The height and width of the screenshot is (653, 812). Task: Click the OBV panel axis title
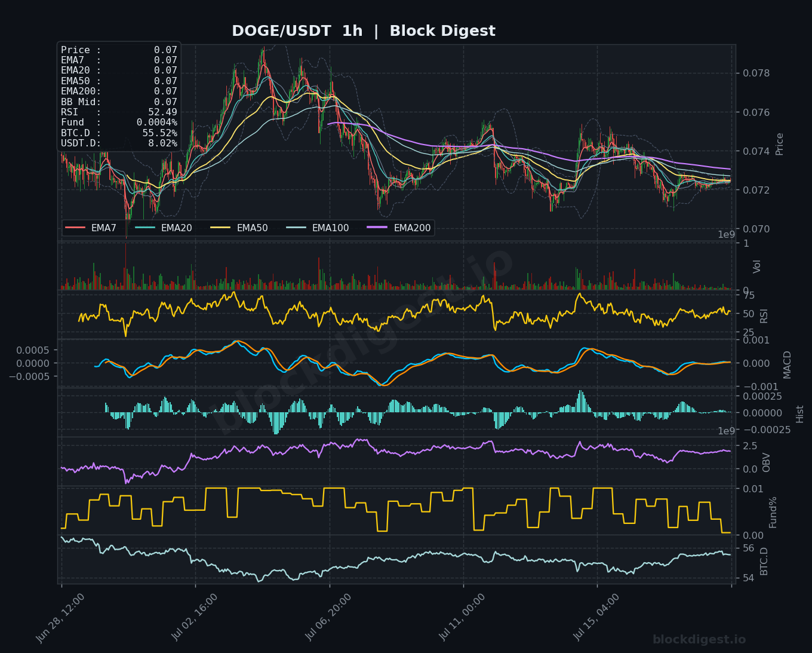[767, 462]
